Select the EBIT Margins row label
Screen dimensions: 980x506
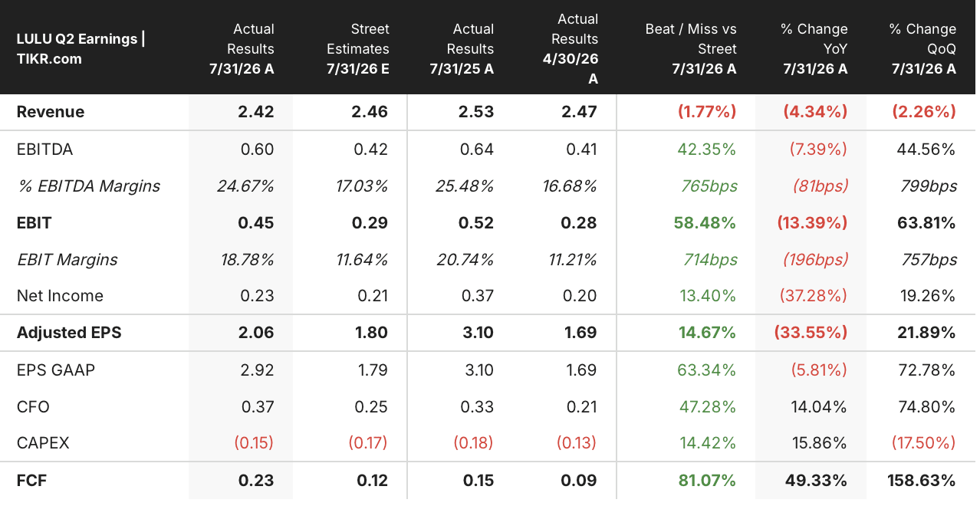[x=67, y=259]
